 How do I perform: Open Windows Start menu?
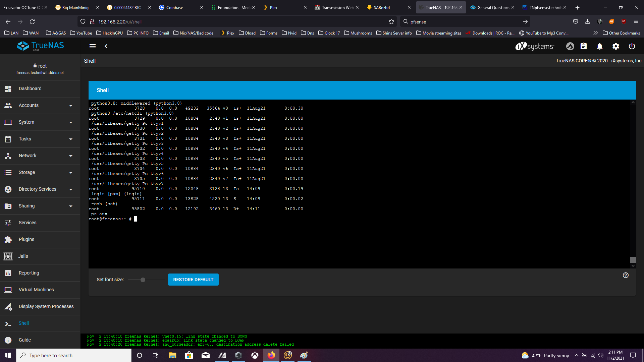(x=8, y=355)
